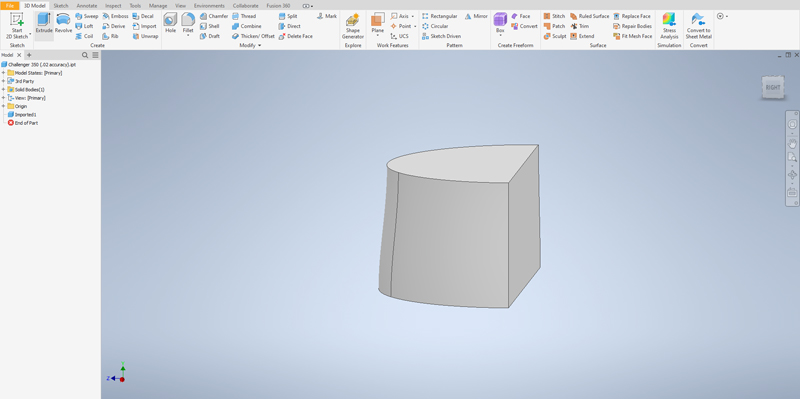Open the Point dropdown arrow
Screen dimensions: 800x399
[415, 26]
